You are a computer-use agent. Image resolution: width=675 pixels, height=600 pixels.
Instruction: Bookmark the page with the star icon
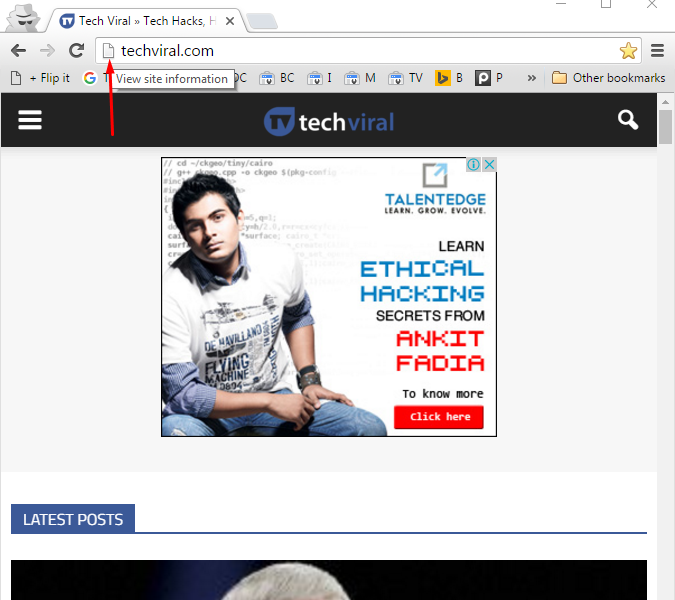(x=628, y=51)
